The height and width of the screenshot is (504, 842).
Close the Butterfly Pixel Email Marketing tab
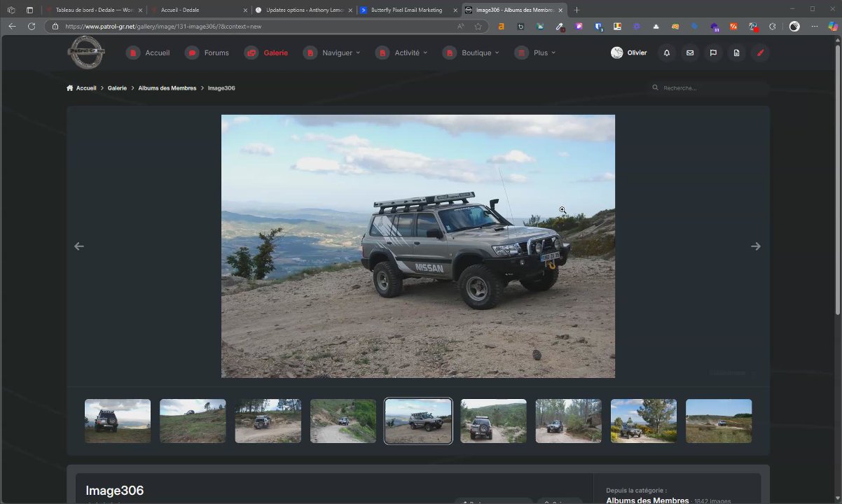pyautogui.click(x=455, y=10)
